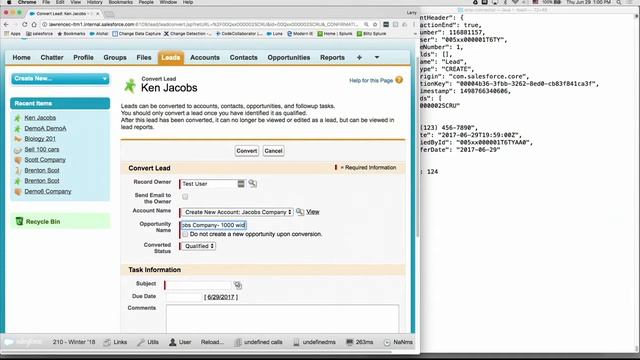640x360 pixels.
Task: Click the task Subject field
Action: point(198,285)
